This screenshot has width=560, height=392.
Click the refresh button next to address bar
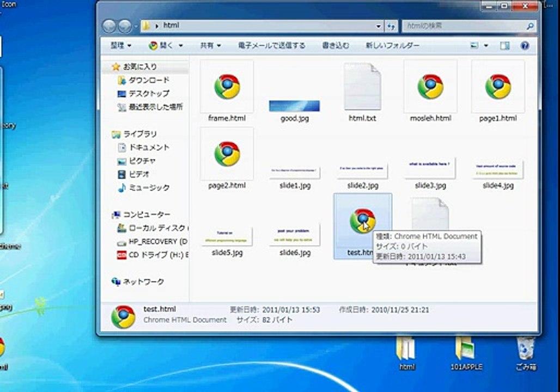point(391,26)
